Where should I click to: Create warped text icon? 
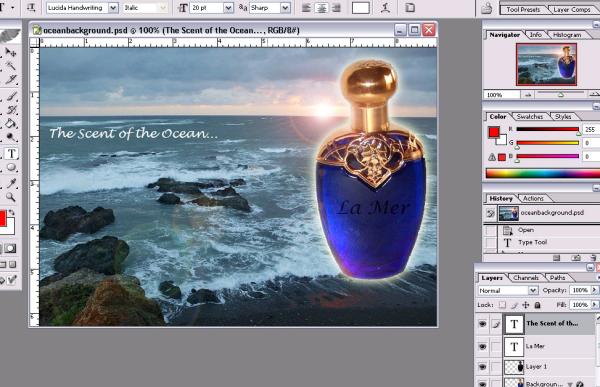[385, 8]
